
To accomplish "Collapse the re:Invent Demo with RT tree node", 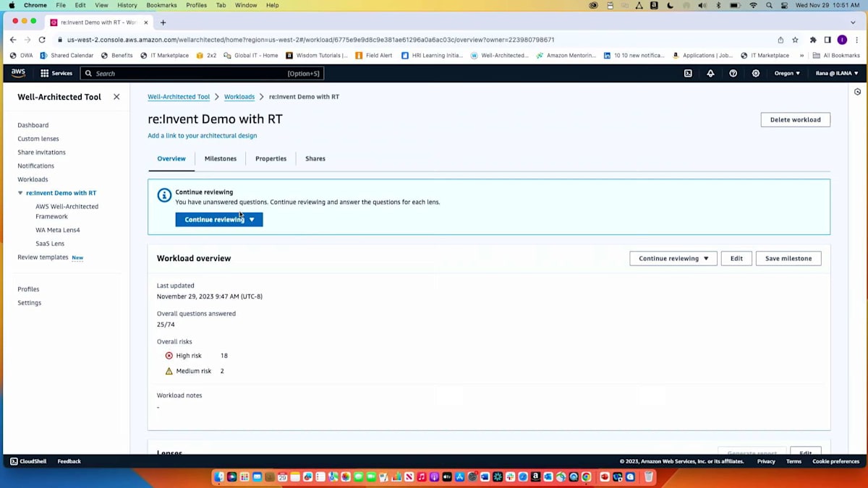I will 20,193.
